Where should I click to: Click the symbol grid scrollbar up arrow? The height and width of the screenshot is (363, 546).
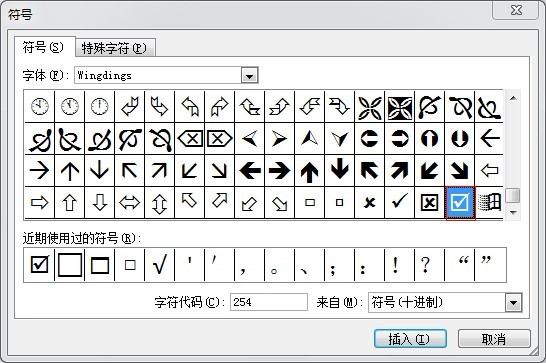(513, 98)
